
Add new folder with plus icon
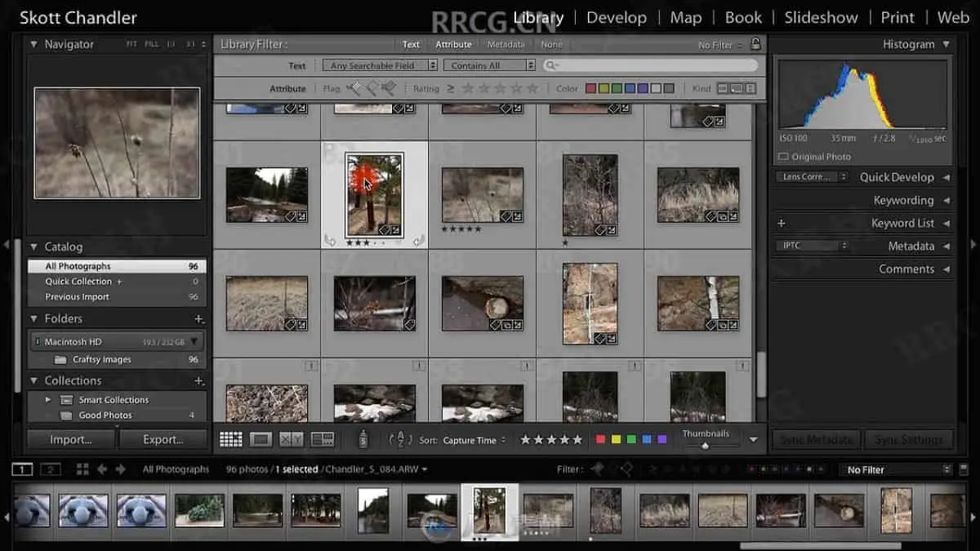(x=198, y=319)
